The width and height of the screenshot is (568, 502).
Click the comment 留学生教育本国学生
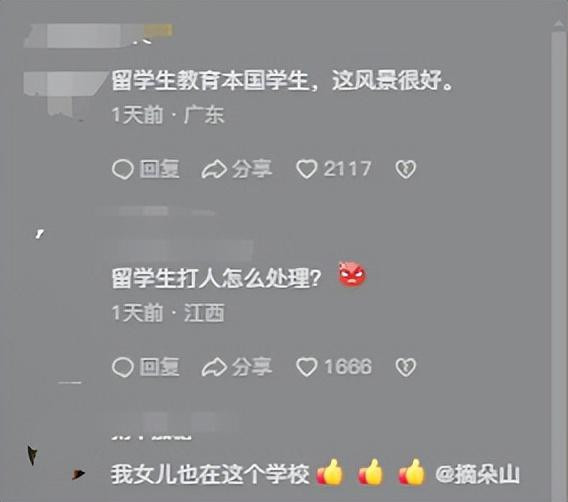point(282,80)
